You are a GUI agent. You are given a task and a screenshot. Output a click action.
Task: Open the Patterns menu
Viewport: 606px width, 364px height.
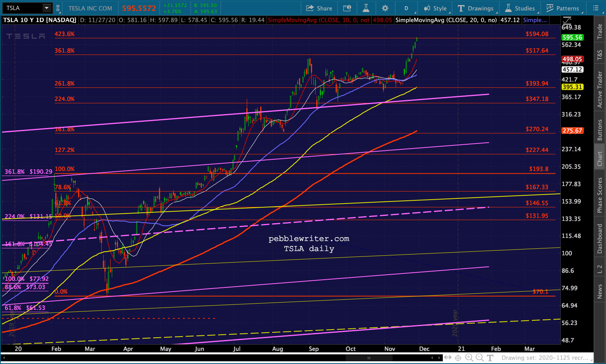tap(562, 8)
